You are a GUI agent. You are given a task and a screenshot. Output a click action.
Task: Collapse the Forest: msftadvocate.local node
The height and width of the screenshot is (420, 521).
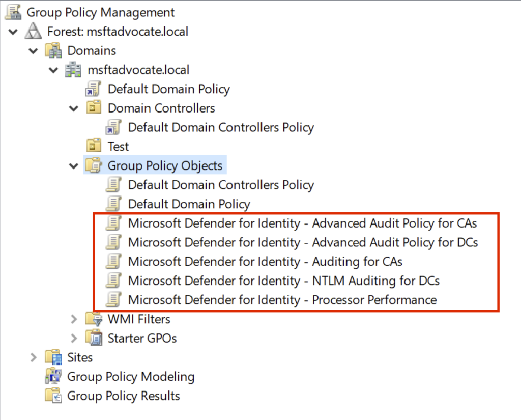pos(13,32)
